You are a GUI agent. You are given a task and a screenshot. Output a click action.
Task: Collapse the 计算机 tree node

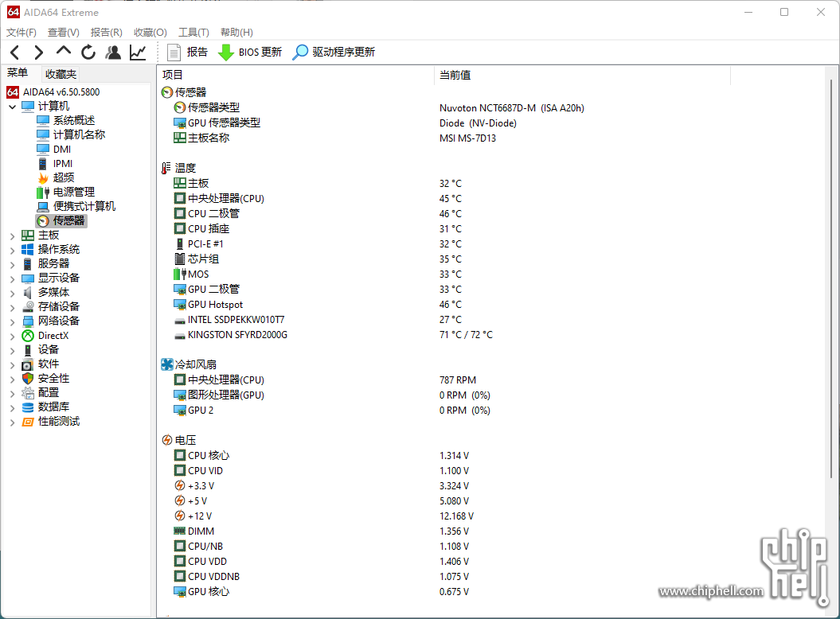[x=12, y=107]
